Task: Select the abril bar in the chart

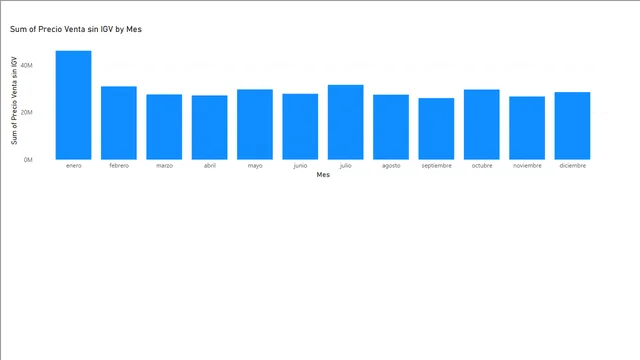Action: point(209,127)
